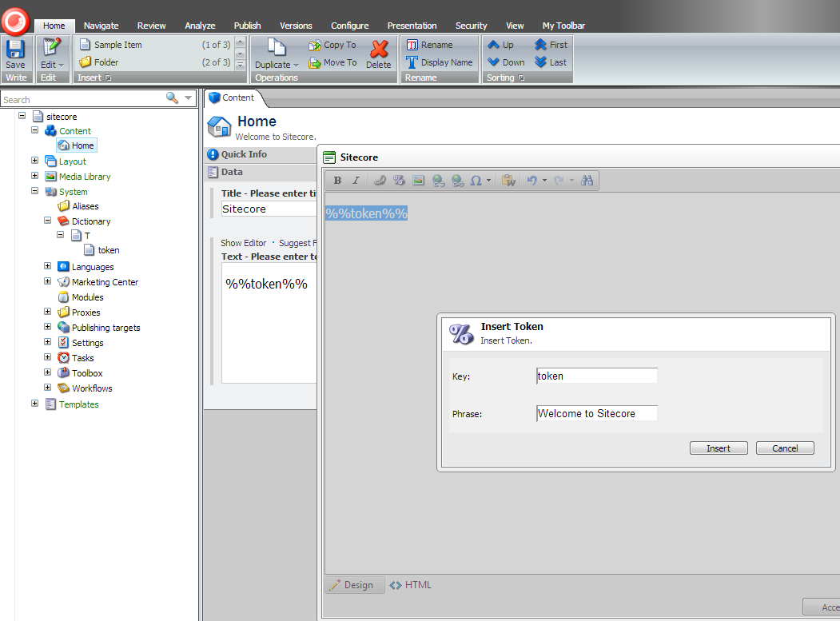The height and width of the screenshot is (621, 840).
Task: Collapse the Dictionary tree node
Action: click(48, 221)
